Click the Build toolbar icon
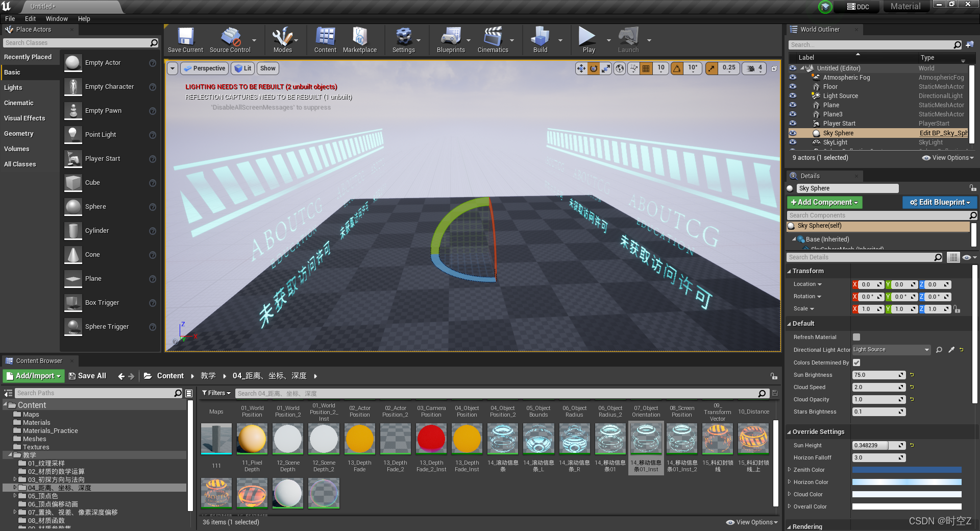This screenshot has height=531, width=980. 540,40
